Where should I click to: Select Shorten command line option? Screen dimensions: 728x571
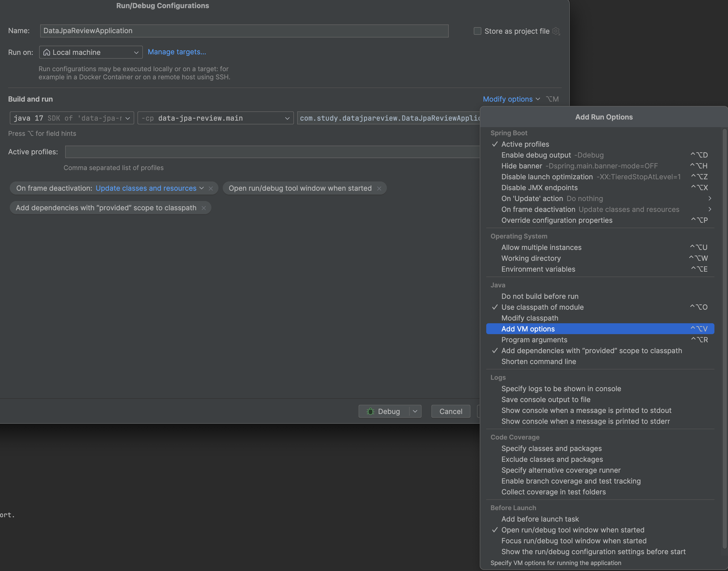(x=600, y=362)
